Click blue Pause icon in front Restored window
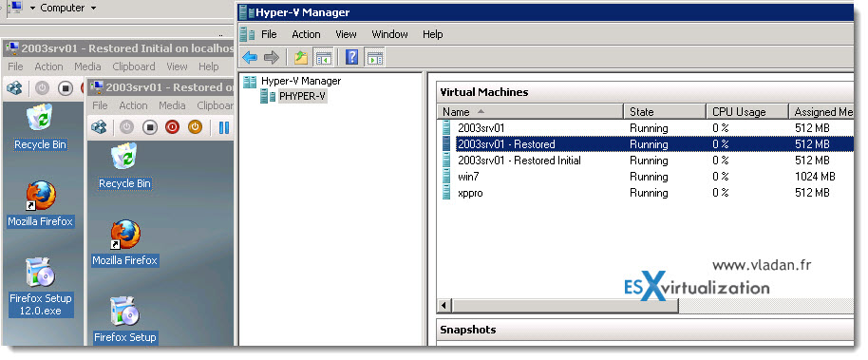Screen dimensions: 868x360 pyautogui.click(x=223, y=127)
